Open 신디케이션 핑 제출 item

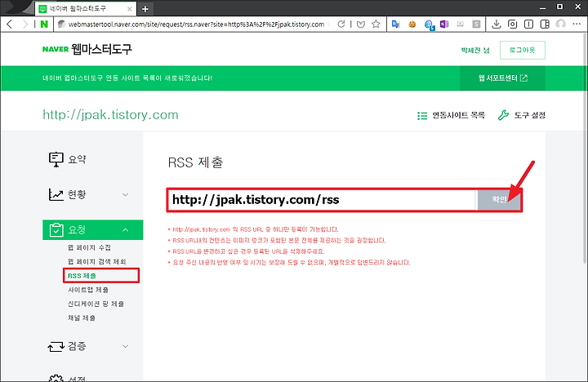(96, 304)
